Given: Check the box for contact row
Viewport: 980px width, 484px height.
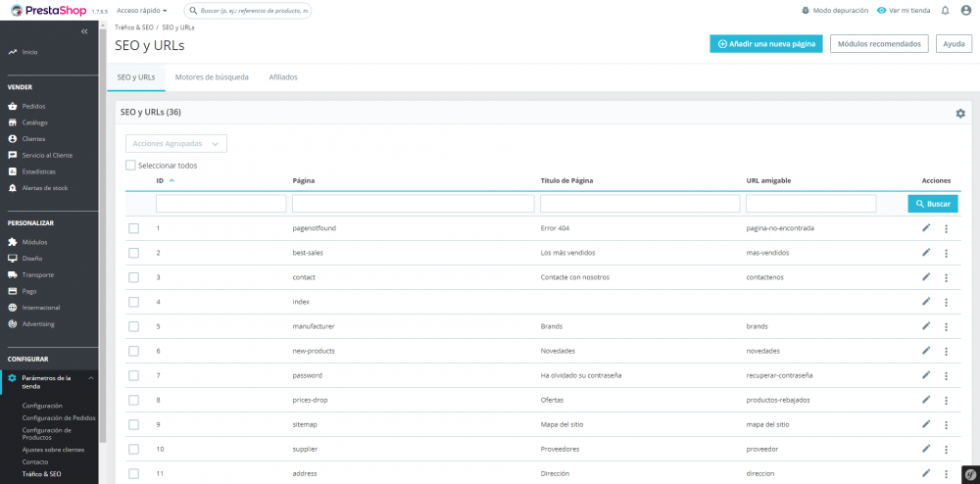Looking at the screenshot, I should coord(133,277).
